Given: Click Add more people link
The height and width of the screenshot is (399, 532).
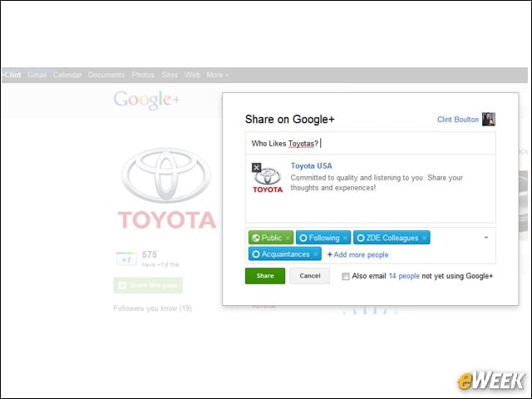Looking at the screenshot, I should (x=358, y=254).
